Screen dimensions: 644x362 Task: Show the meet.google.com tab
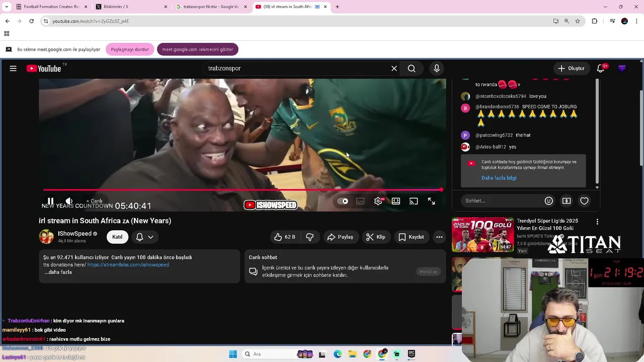tap(198, 49)
